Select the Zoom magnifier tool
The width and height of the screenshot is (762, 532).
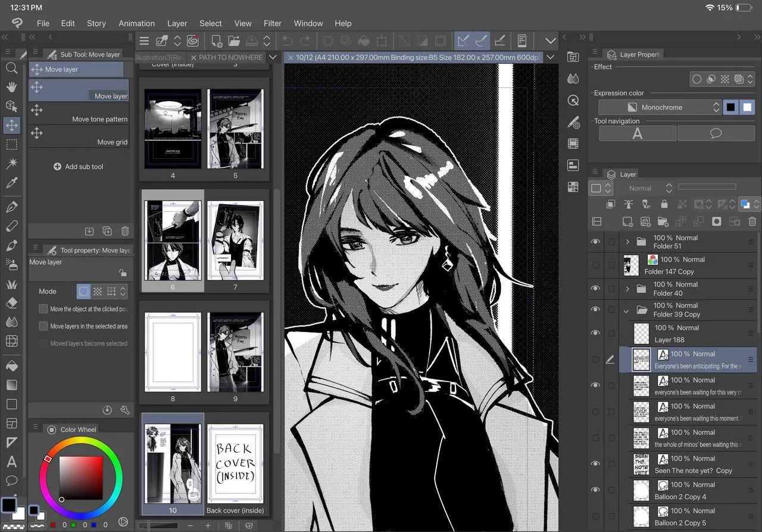click(11, 68)
